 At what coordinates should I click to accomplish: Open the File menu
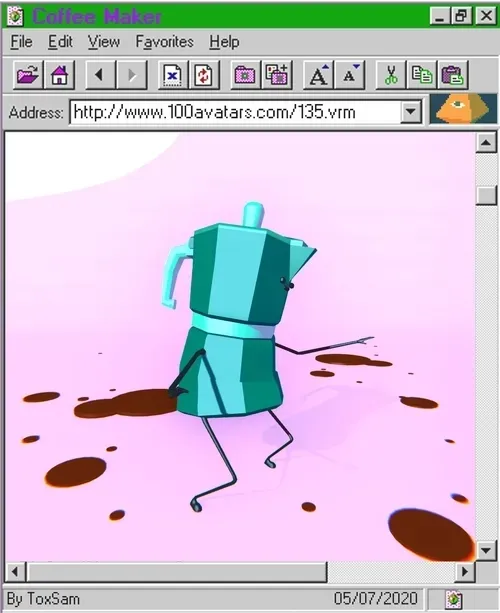22,41
